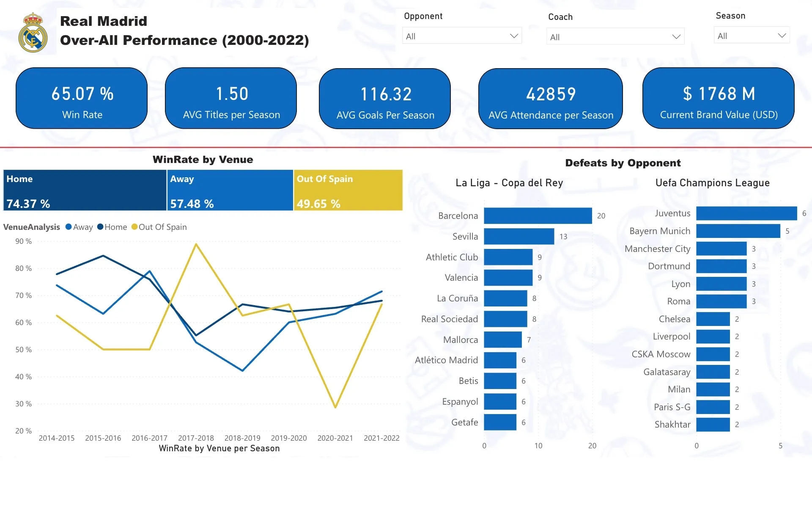Click the VenueAnalysis legend title

pyautogui.click(x=32, y=227)
